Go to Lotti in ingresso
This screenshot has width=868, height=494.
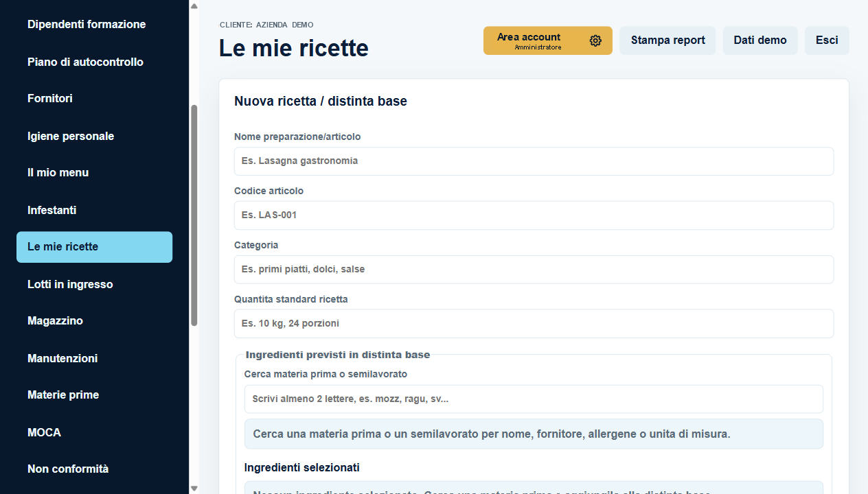94,284
